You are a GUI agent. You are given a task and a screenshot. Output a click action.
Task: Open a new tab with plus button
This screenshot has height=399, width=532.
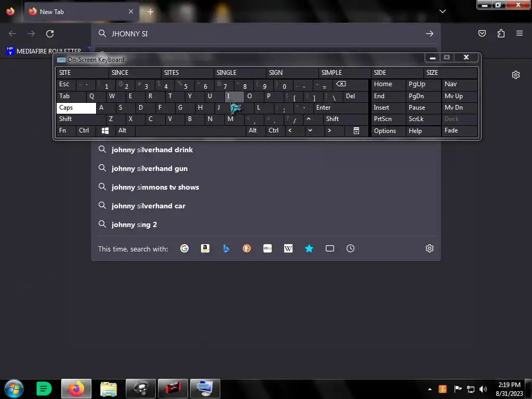click(x=150, y=11)
